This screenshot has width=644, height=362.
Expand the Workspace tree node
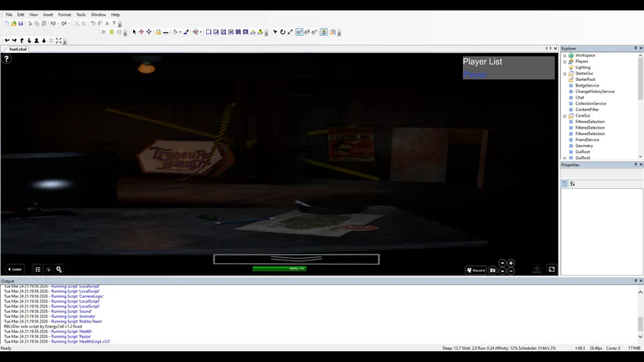click(x=565, y=55)
